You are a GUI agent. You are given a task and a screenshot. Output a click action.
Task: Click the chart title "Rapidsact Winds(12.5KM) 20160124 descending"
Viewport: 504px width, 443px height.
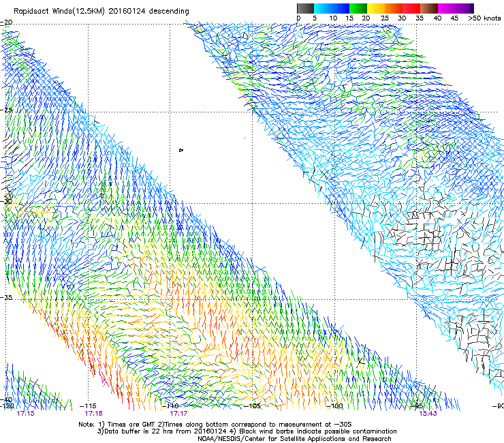click(101, 12)
